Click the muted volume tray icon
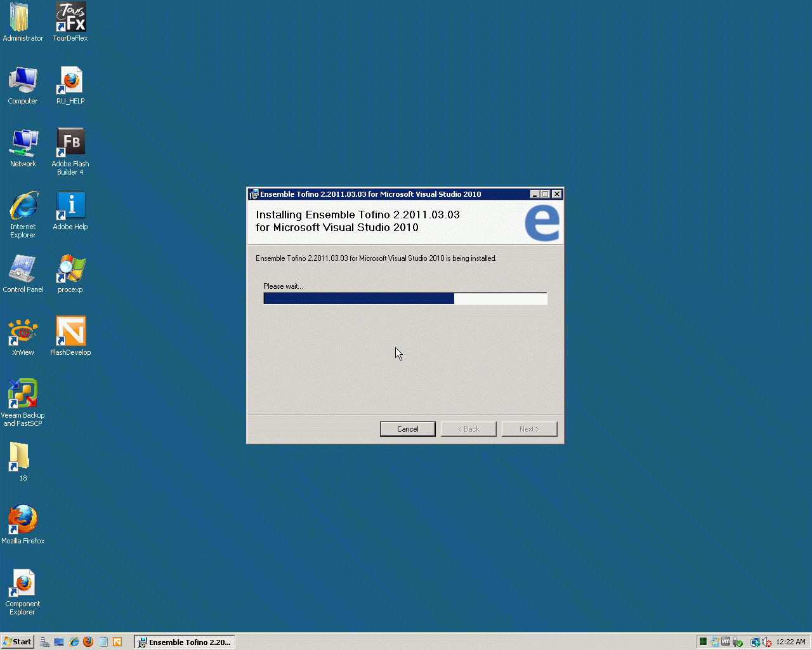This screenshot has width=812, height=650. (x=766, y=642)
